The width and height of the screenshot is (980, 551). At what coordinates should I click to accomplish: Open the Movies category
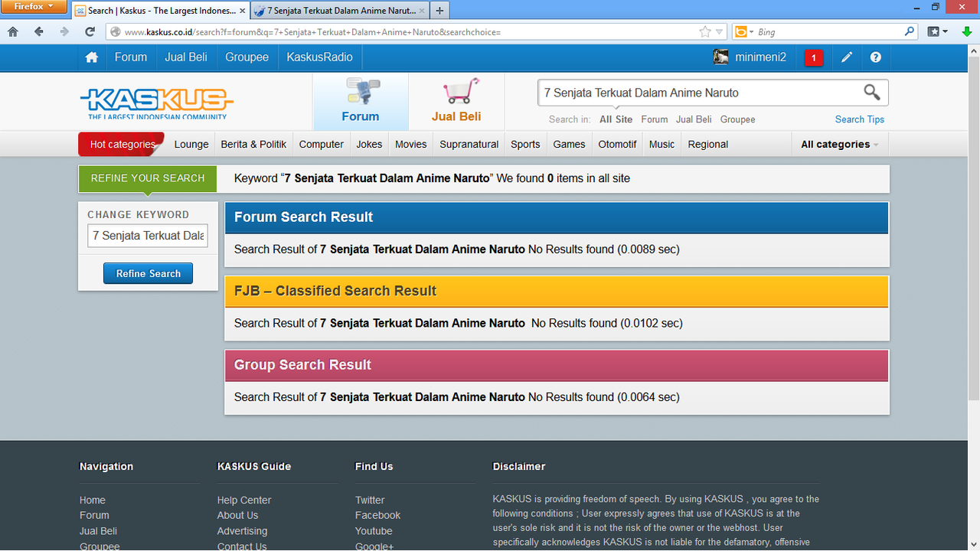coord(411,145)
